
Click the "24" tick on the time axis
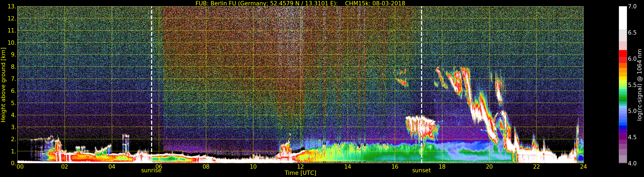click(583, 167)
